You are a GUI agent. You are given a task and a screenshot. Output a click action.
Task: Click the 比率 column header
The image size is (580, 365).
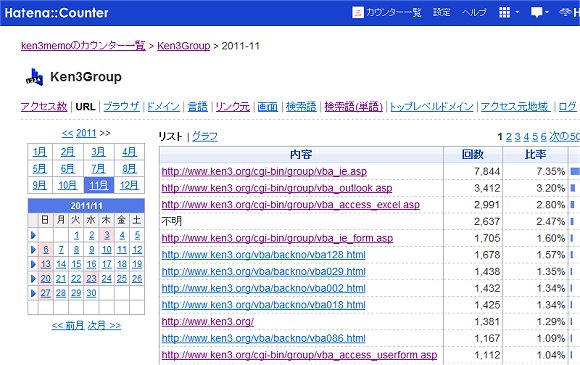coord(535,155)
